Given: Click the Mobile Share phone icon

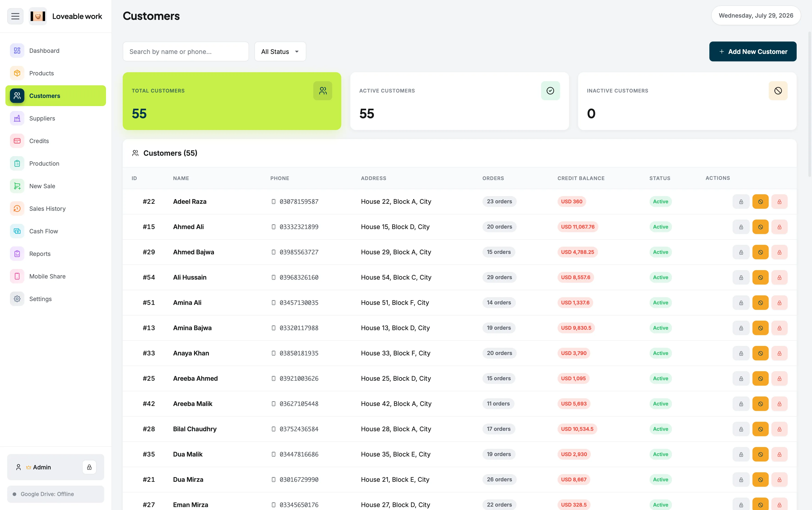Looking at the screenshot, I should [17, 276].
